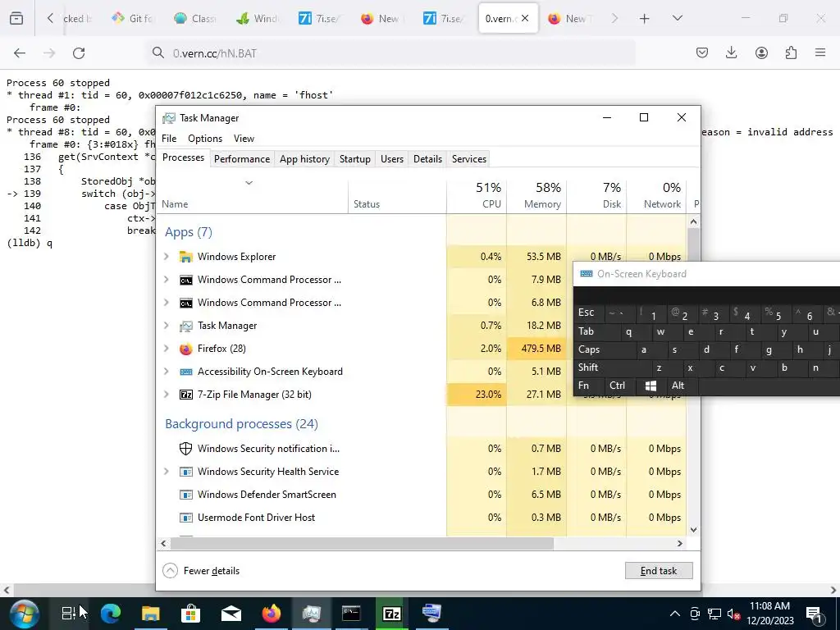
Task: Switch to the Performance tab
Action: pos(242,159)
